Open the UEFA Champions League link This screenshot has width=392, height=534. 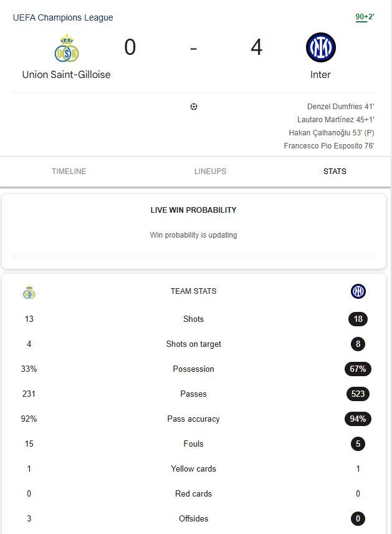[x=63, y=17]
